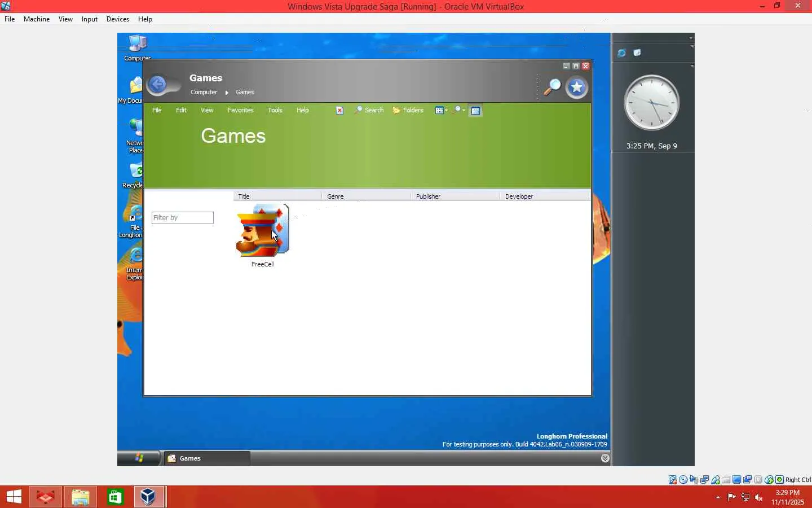Click the red X toolbar icon before Search
The width and height of the screenshot is (812, 508).
click(x=339, y=111)
